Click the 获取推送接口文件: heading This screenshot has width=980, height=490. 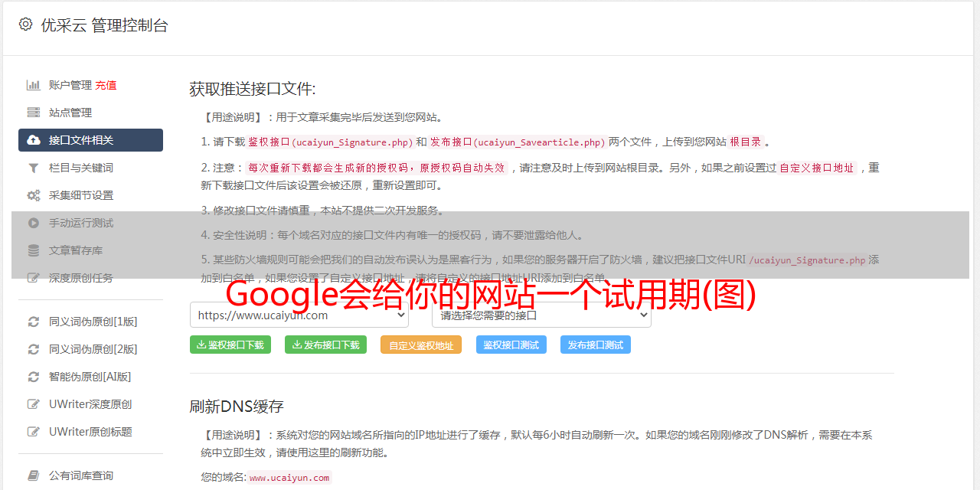click(x=253, y=89)
